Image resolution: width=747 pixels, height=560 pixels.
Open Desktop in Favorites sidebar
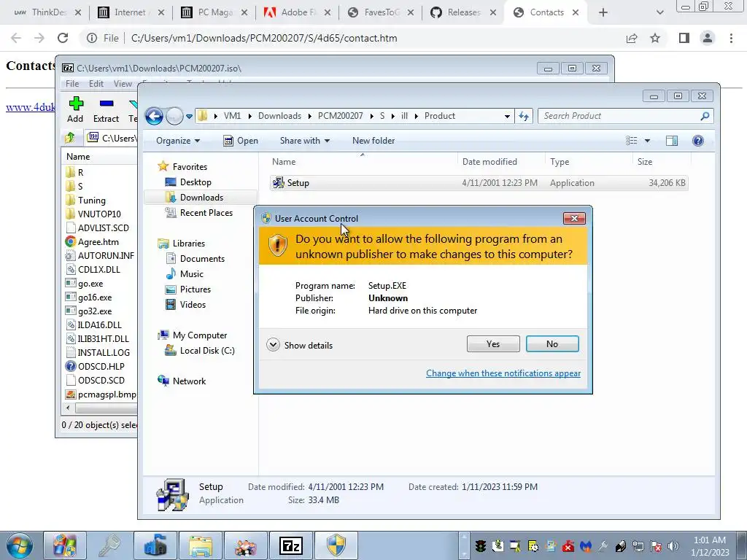[x=188, y=182]
